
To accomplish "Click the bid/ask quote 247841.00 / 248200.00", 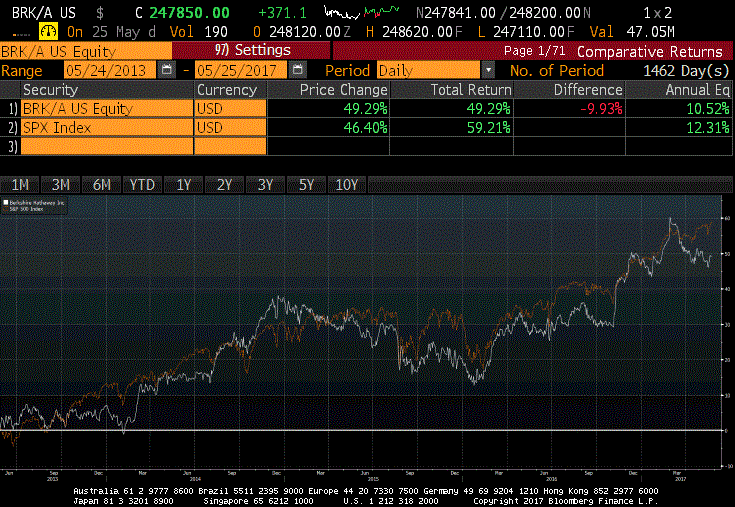I will point(503,13).
